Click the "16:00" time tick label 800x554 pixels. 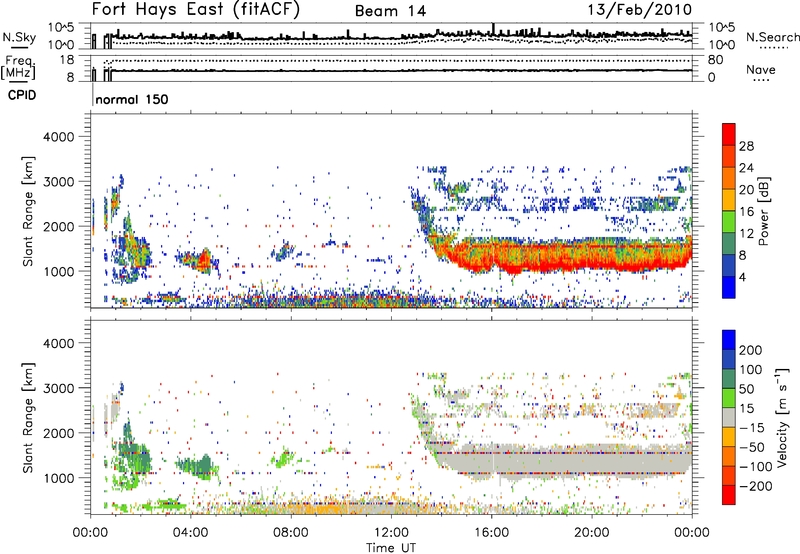pyautogui.click(x=491, y=533)
